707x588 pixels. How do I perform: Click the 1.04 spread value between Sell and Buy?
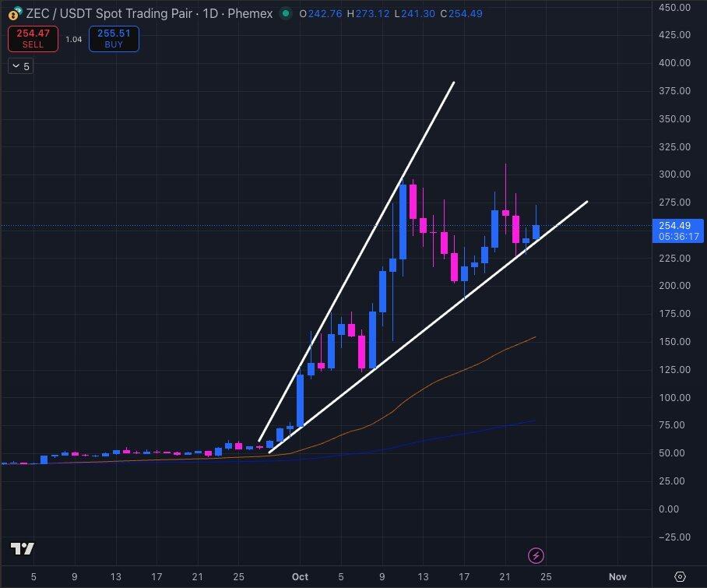(73, 39)
